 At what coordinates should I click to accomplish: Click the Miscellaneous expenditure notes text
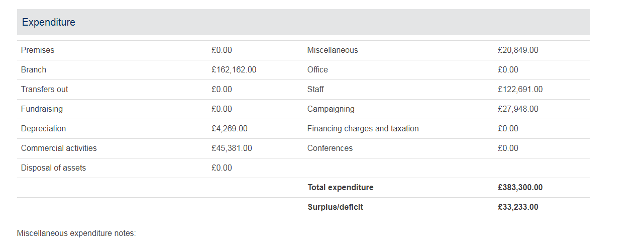pos(76,233)
